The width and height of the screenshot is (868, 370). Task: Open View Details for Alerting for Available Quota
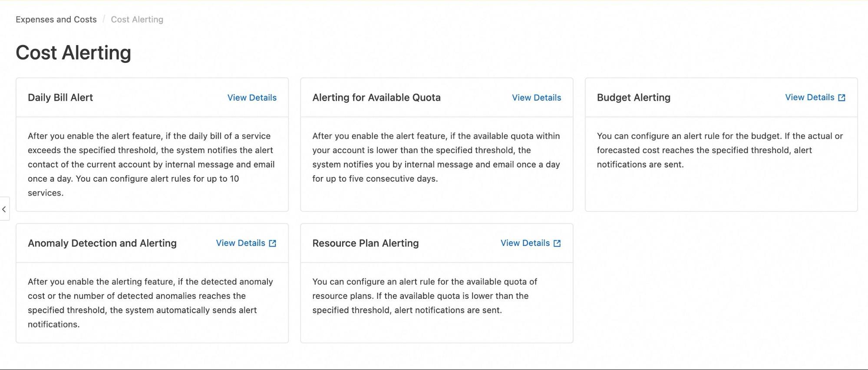click(536, 98)
